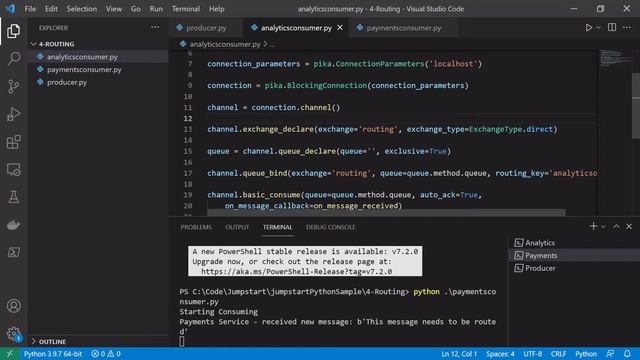This screenshot has width=640, height=360.
Task: Click Ln 12, Col 1 go-to-line
Action: [459, 354]
